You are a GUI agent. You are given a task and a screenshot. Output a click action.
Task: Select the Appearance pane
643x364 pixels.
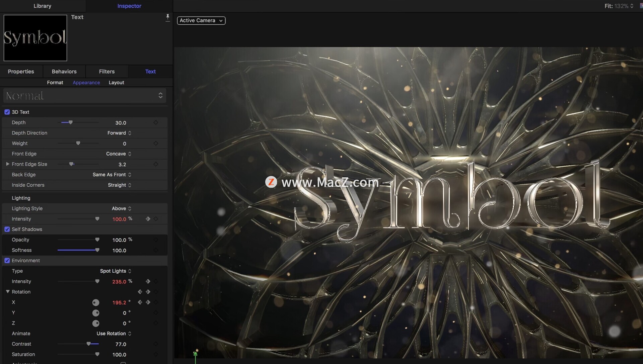86,82
